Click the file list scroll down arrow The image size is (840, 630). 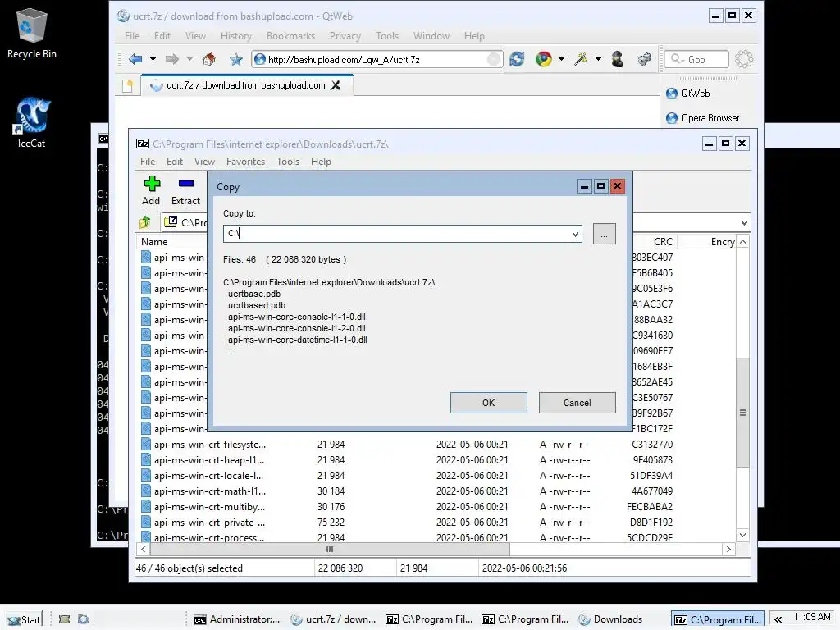click(x=742, y=535)
